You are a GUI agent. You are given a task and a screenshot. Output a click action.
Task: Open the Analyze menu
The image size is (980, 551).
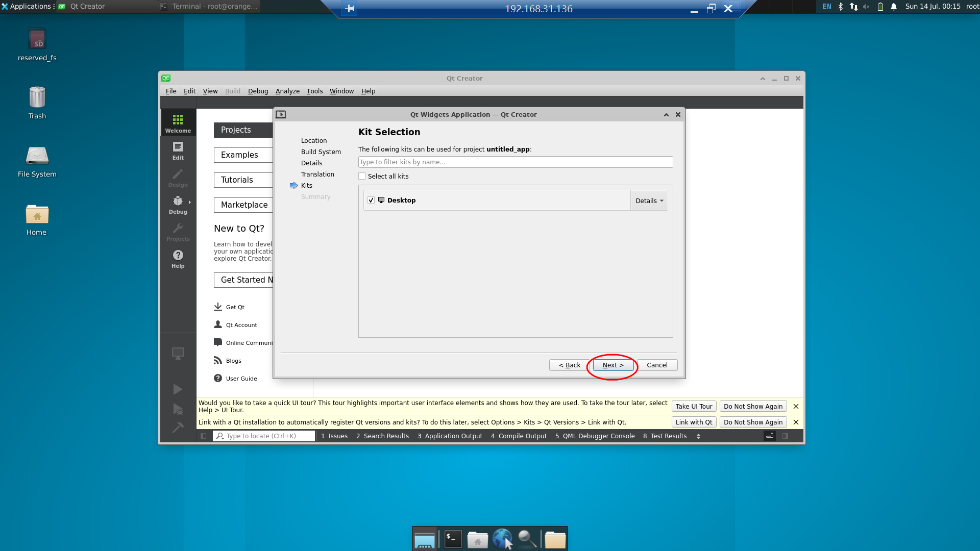(287, 91)
